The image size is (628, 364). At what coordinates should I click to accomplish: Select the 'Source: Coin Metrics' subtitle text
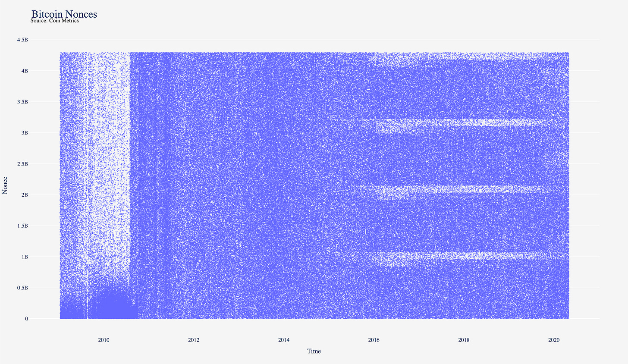[x=55, y=21]
